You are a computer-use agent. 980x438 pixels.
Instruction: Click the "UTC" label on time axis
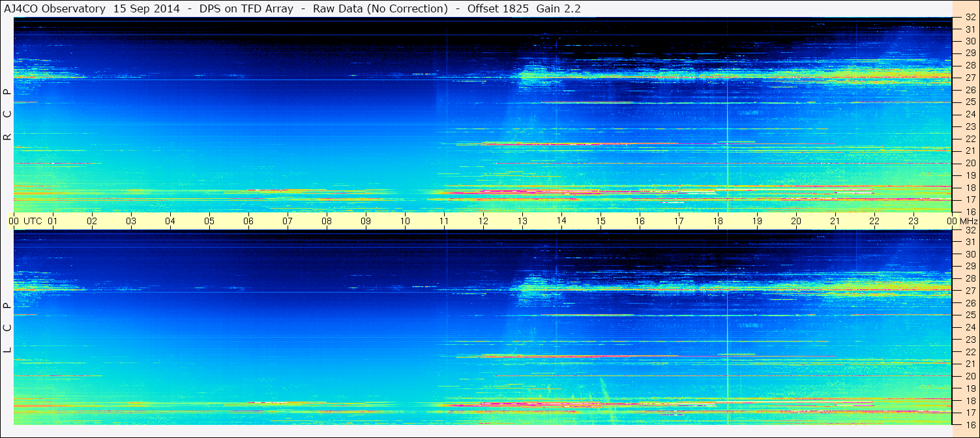33,221
